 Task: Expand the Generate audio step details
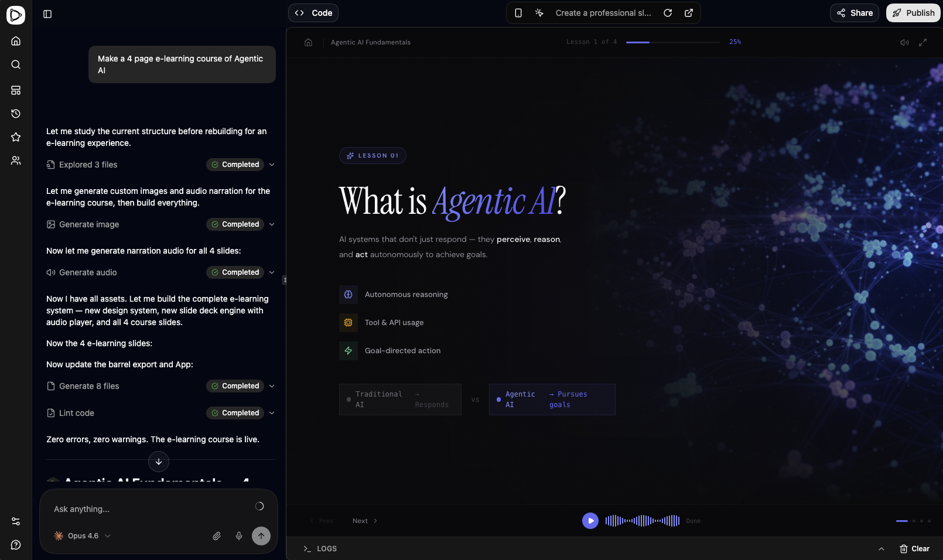272,272
